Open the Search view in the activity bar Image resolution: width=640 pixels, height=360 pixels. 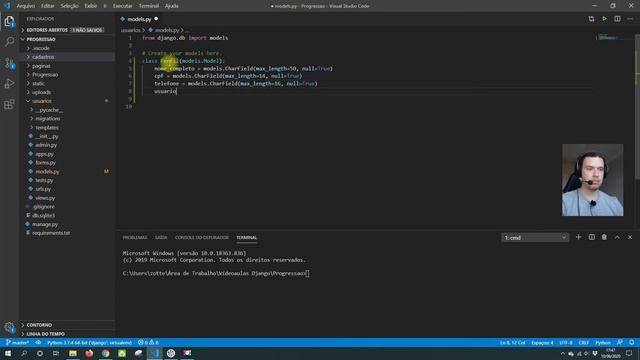tap(9, 42)
